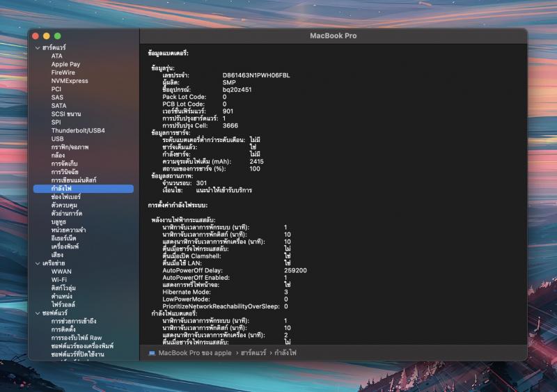557x392 pixels.
Task: Select ซอฟต์แวร์ที่ปิดใช้งาน item
Action: coord(78,354)
